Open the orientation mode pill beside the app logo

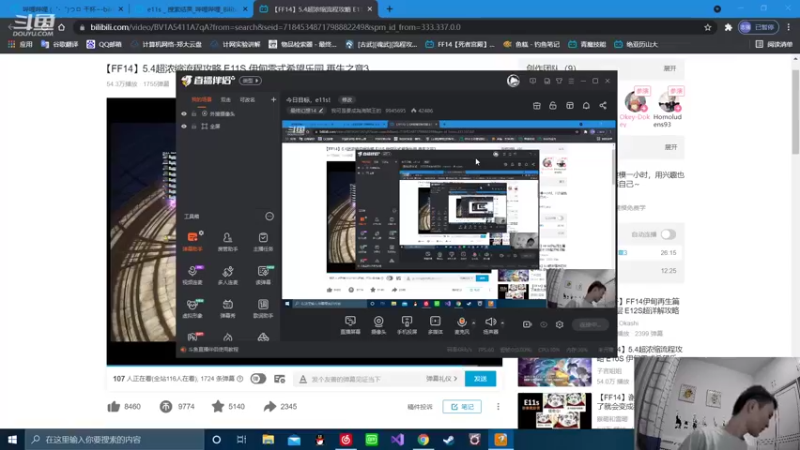point(250,81)
